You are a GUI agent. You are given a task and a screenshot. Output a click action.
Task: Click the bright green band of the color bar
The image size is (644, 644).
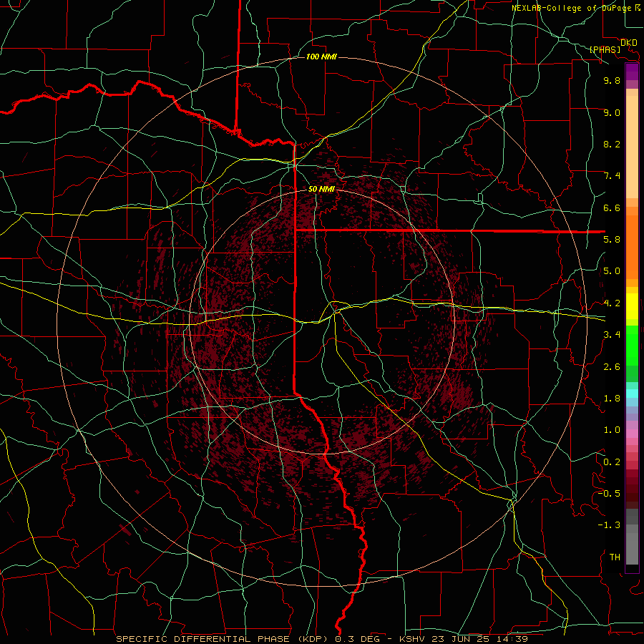632,345
